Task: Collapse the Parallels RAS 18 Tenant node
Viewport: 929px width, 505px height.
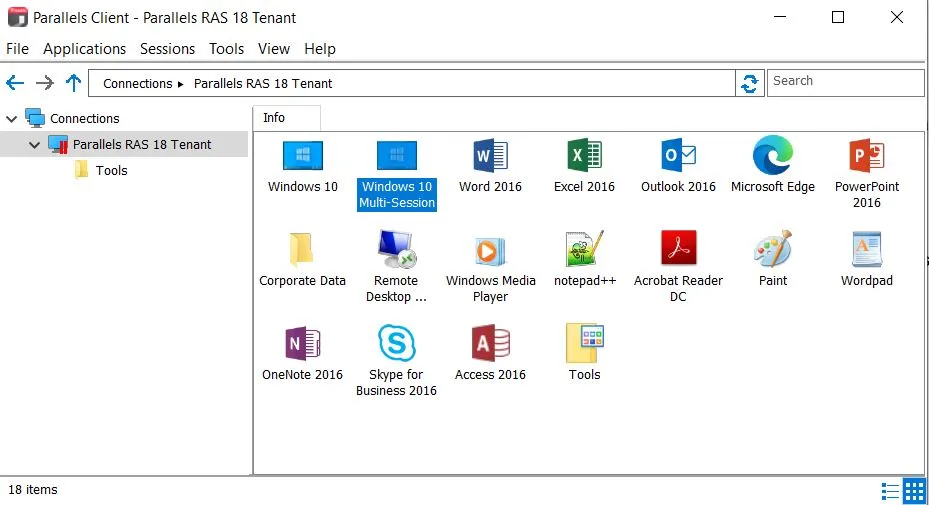Action: click(x=35, y=145)
